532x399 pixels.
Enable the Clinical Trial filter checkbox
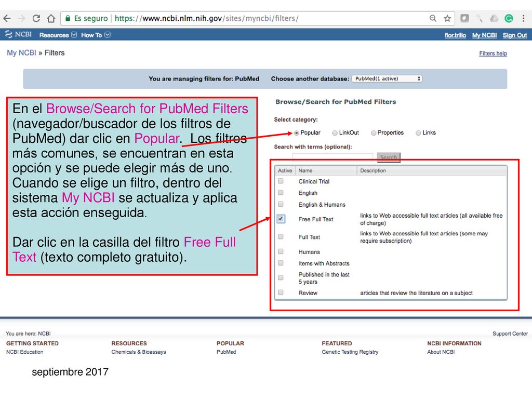pos(281,181)
